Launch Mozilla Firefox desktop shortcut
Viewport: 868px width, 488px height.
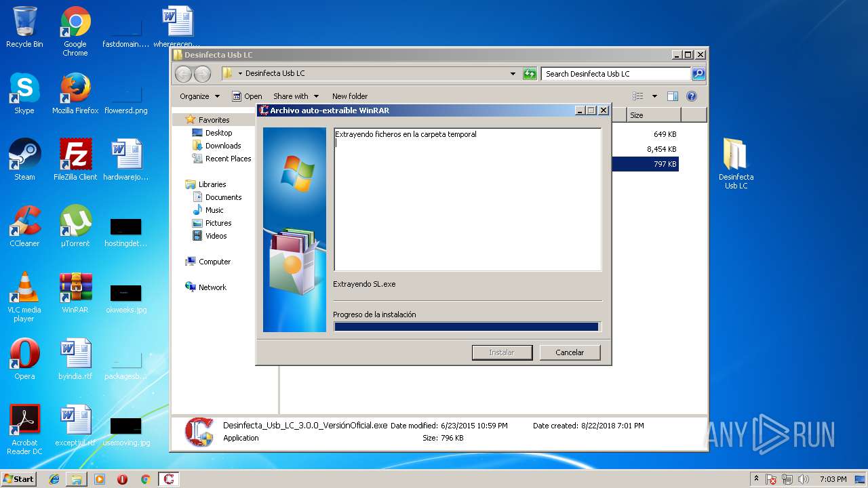point(75,94)
